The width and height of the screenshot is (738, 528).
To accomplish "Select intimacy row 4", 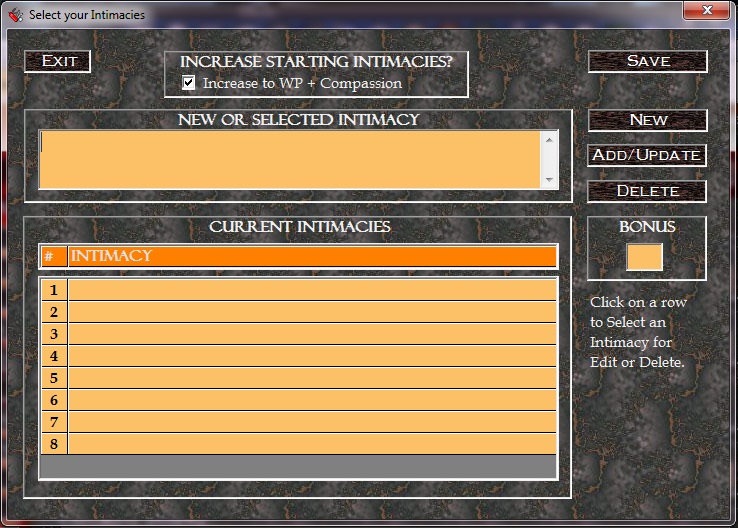I will [x=298, y=356].
